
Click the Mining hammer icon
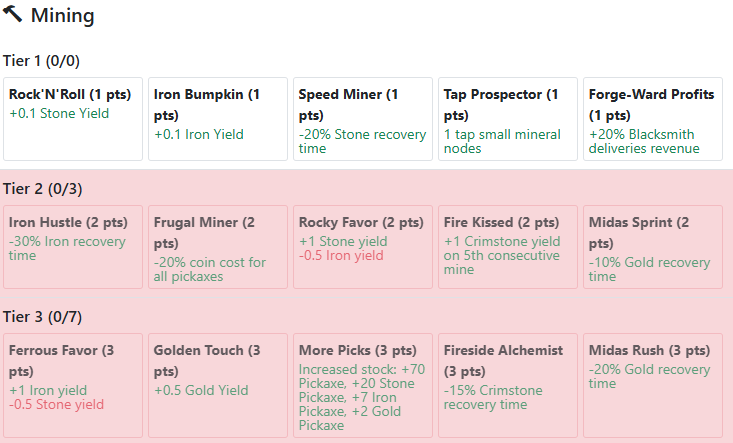13,15
